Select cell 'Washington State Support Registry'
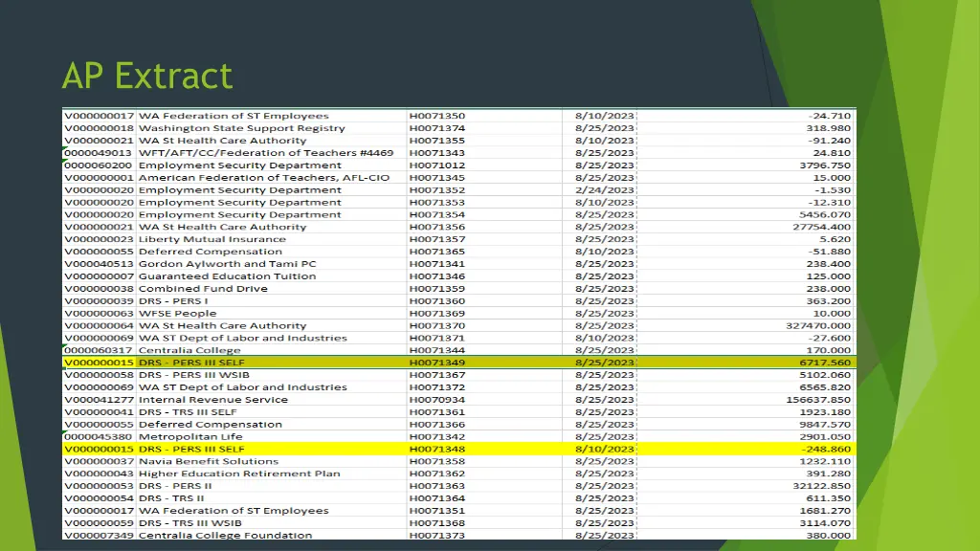Viewport: 980px width, 551px height. [x=241, y=128]
